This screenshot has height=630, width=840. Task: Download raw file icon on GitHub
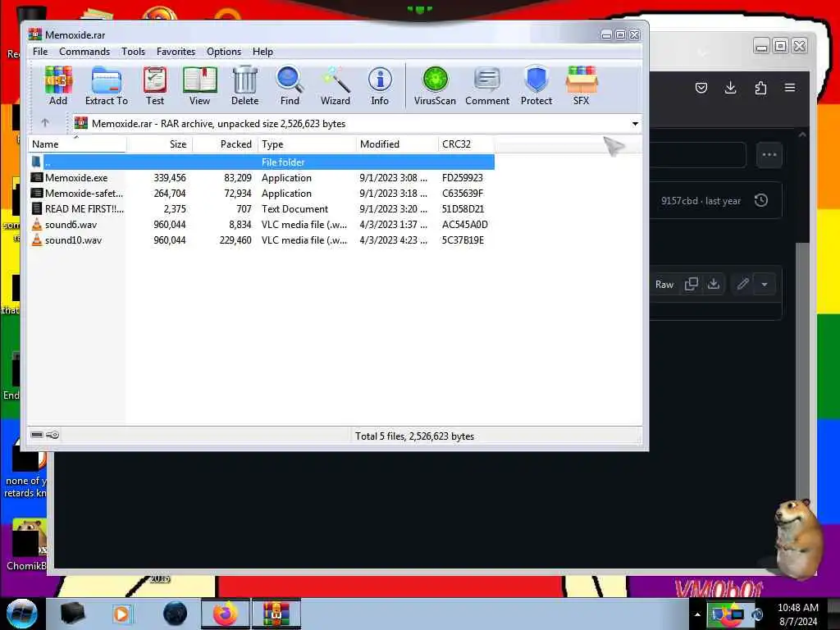714,284
